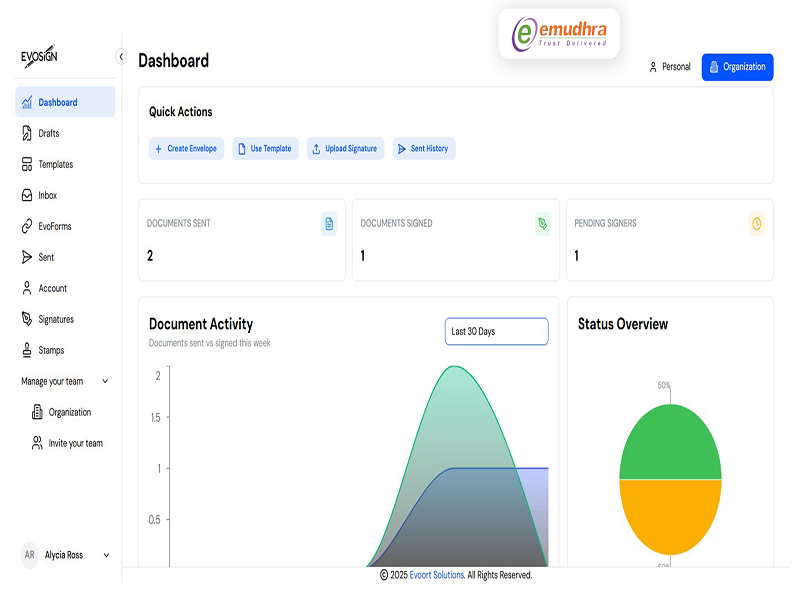Image resolution: width=800 pixels, height=600 pixels.
Task: Click the EvoForms link icon
Action: (x=27, y=226)
